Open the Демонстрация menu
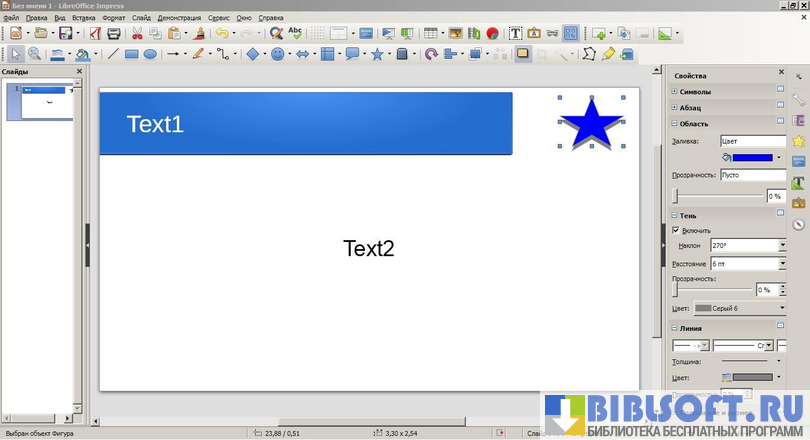This screenshot has height=440, width=810. pos(179,18)
